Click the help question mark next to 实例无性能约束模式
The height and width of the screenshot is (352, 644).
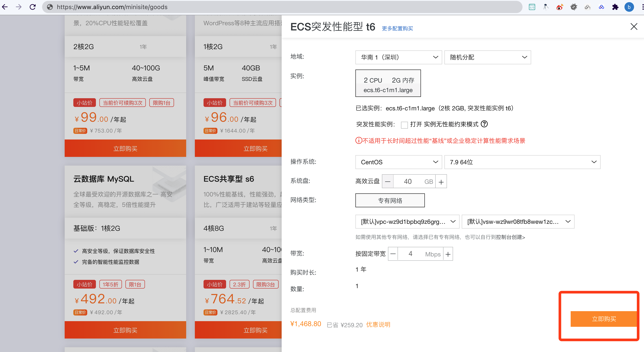click(484, 124)
